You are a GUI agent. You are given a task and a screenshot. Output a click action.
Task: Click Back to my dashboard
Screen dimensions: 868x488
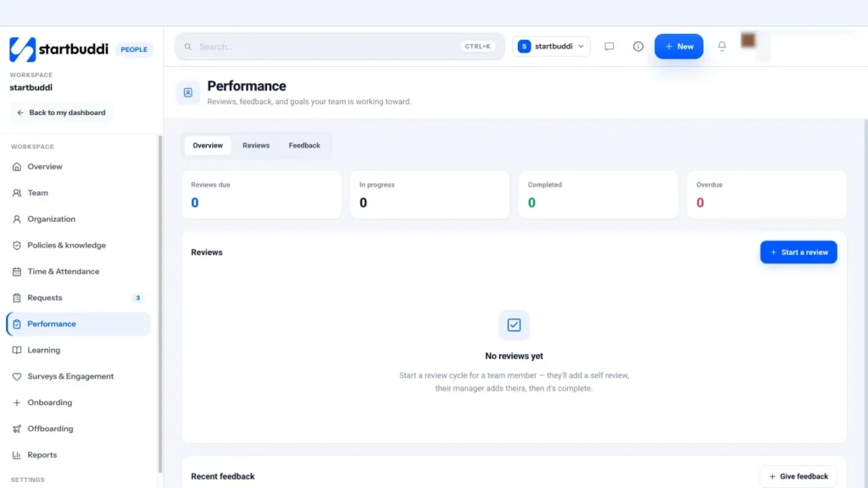click(61, 113)
